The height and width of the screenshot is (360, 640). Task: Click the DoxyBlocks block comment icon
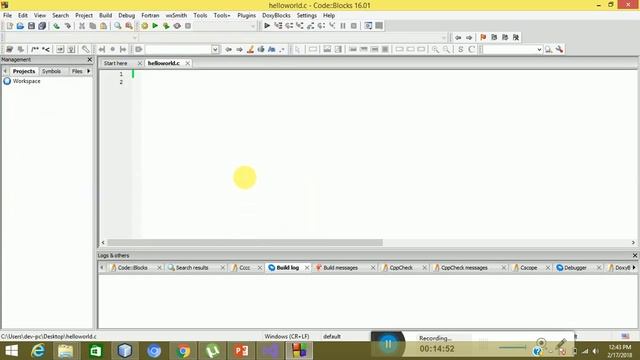[x=35, y=49]
